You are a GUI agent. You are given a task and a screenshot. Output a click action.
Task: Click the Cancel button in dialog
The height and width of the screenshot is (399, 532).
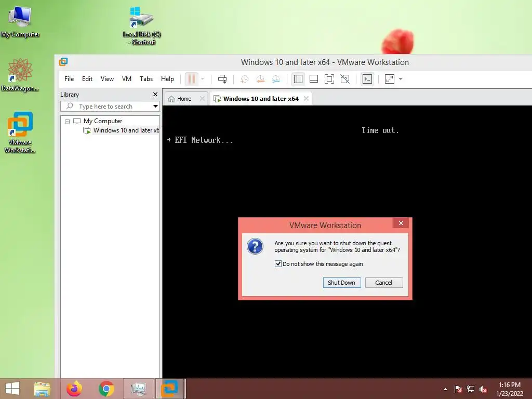384,283
